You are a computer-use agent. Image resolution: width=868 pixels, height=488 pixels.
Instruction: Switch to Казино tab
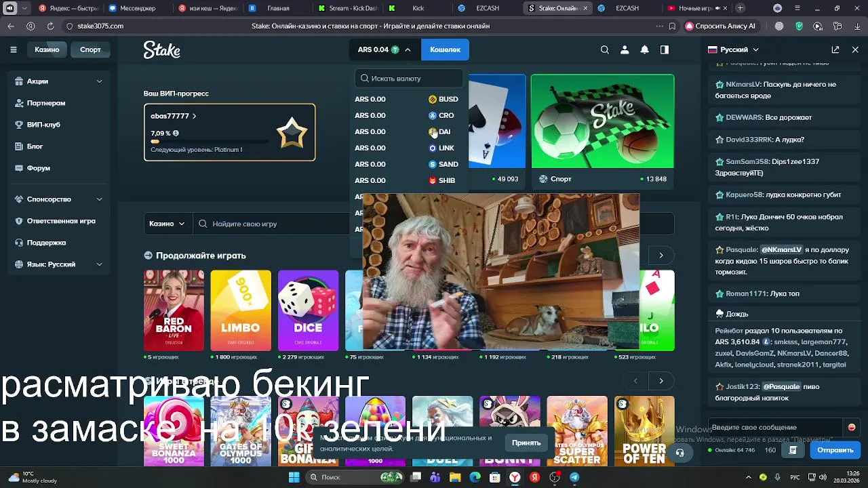47,49
